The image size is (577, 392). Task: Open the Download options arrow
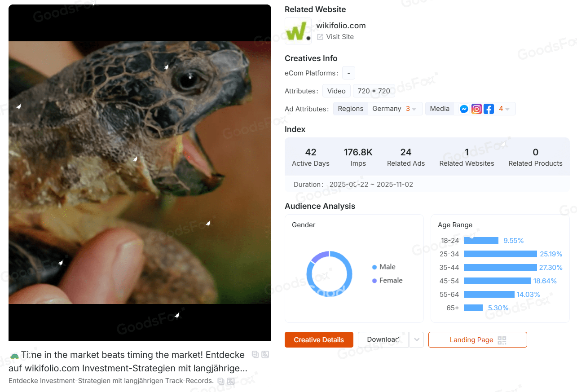pyautogui.click(x=417, y=339)
